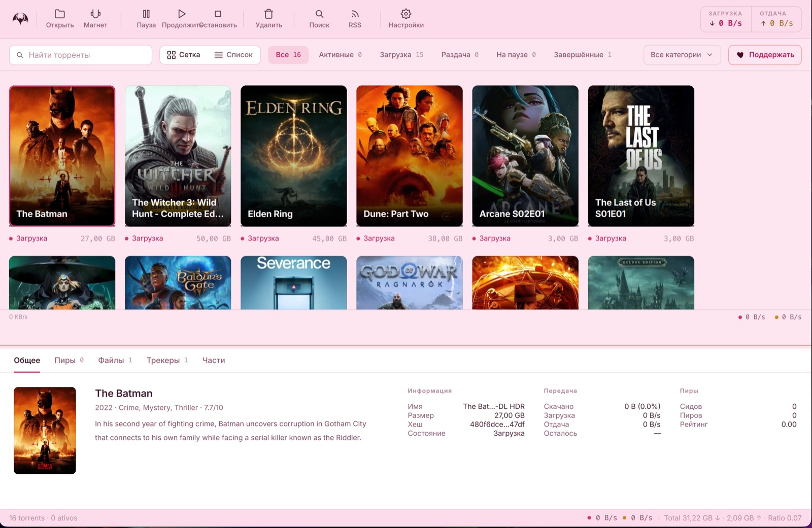The width and height of the screenshot is (812, 528).
Task: Click the bat logo icon
Action: (x=20, y=19)
